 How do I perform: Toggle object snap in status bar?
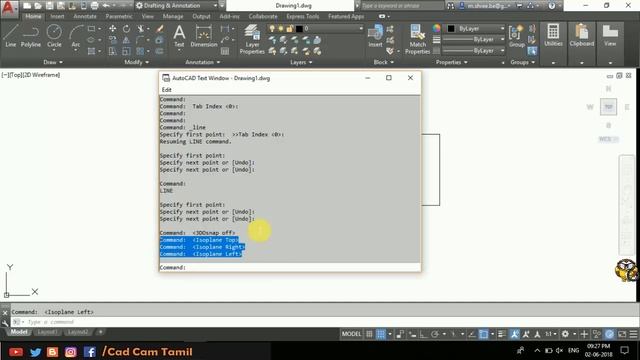coord(483,334)
